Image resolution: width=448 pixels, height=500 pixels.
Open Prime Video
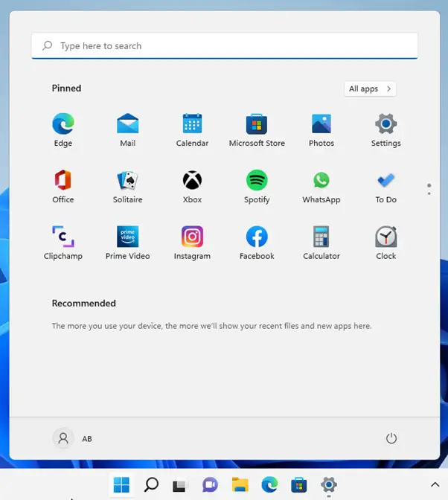127,243
